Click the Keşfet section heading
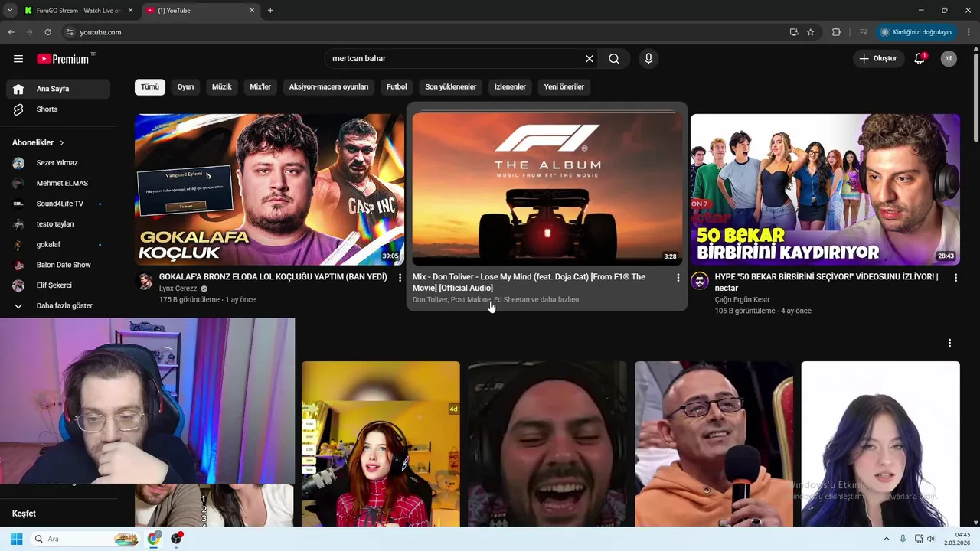Image resolution: width=980 pixels, height=551 pixels. point(24,514)
